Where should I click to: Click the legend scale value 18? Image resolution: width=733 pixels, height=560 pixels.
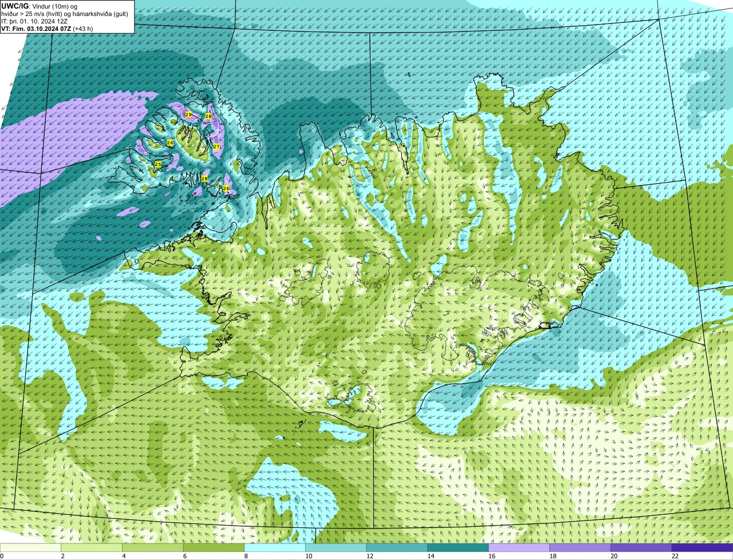[x=553, y=556]
